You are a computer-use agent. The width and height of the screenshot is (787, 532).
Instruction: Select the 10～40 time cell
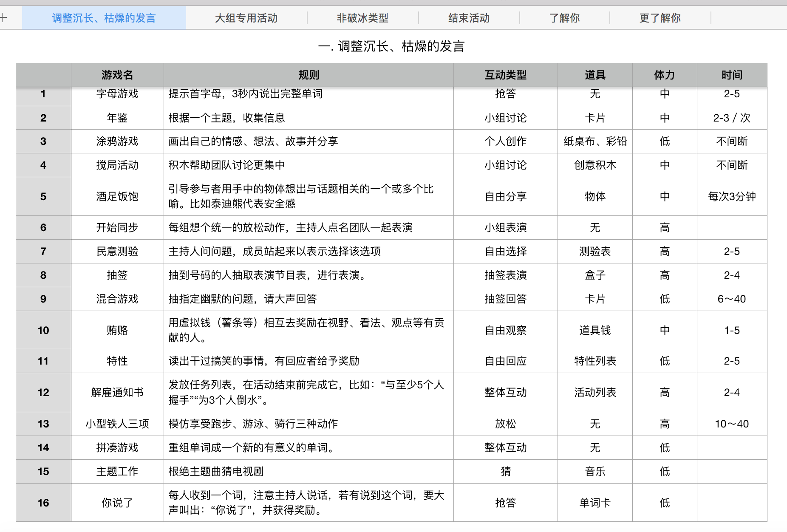point(732,424)
